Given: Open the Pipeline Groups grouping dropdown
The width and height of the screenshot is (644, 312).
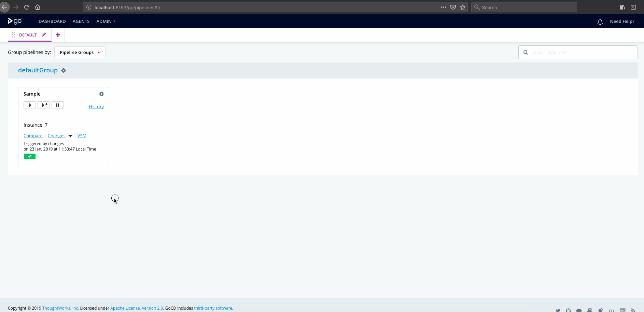Looking at the screenshot, I should (80, 52).
